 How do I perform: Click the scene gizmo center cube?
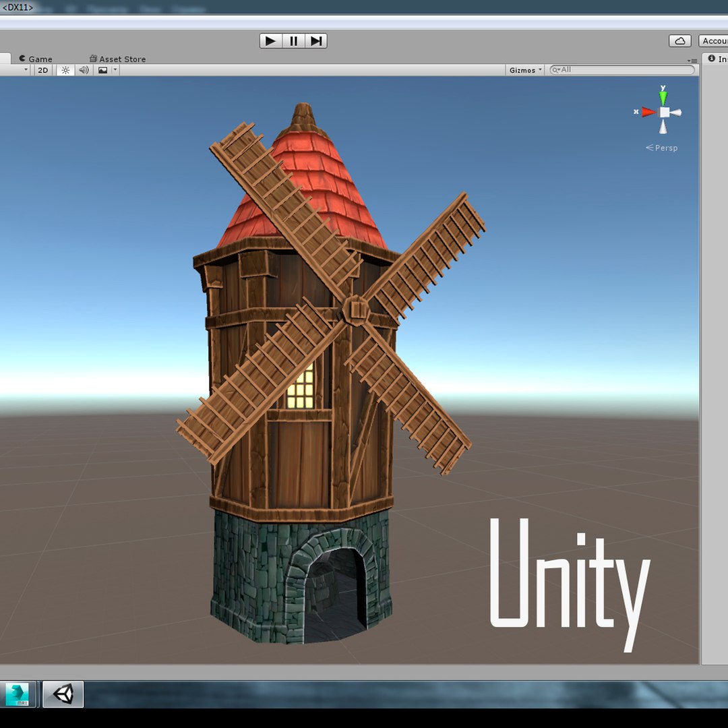665,113
